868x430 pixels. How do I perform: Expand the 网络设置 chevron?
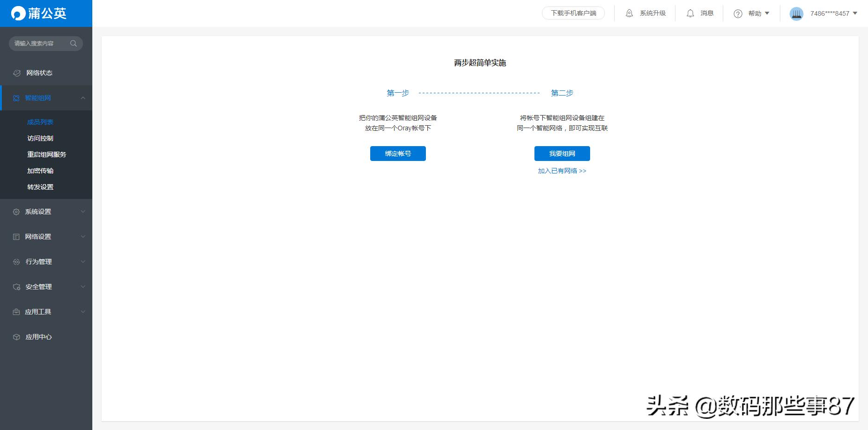coord(83,237)
